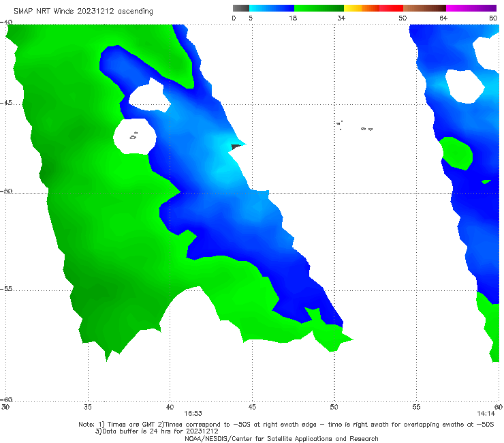Choose the brown 50-64 colorbar segment
The image size is (504, 443).
[424, 8]
